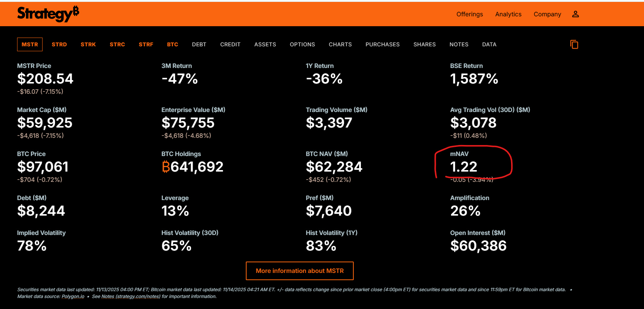
Task: Switch to the STRD tab
Action: (59, 44)
